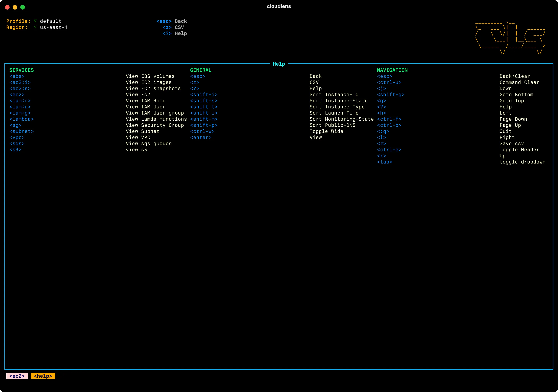Select the <help> breadcrumb tab
Screen dimensions: 558x392
(43, 376)
